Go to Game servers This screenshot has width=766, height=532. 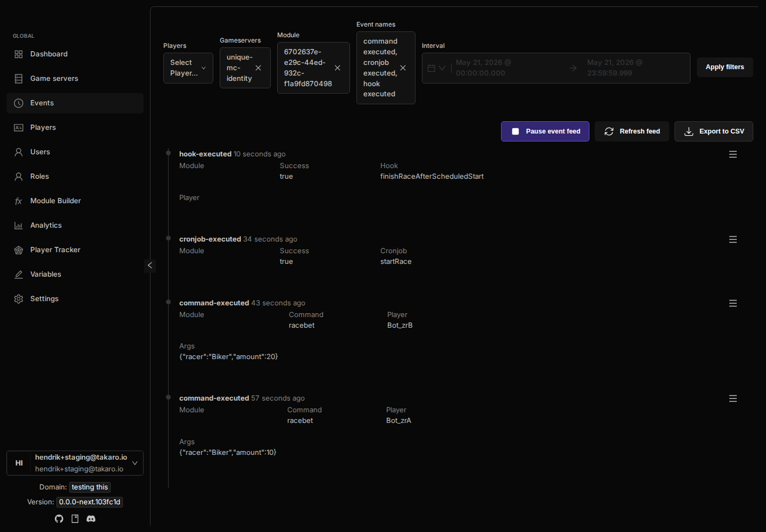click(75, 79)
